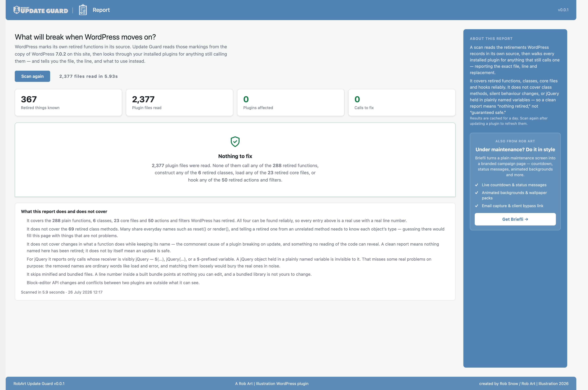Click the 'Results are cached for a day' note
This screenshot has width=588, height=390.
(508, 121)
